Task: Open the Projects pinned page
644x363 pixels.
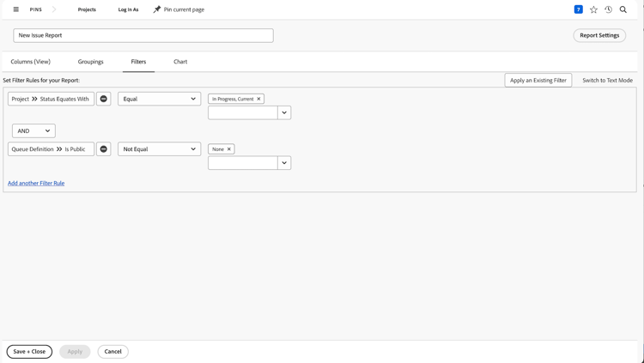Action: pyautogui.click(x=87, y=9)
